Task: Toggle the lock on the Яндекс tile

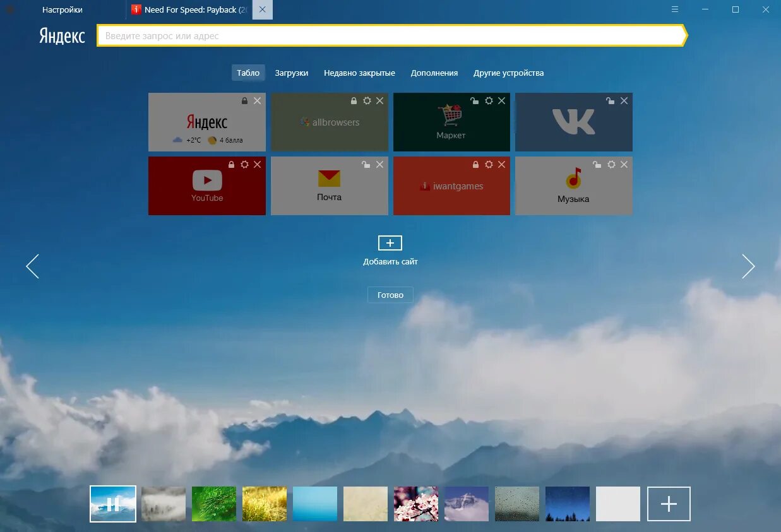Action: pos(245,101)
